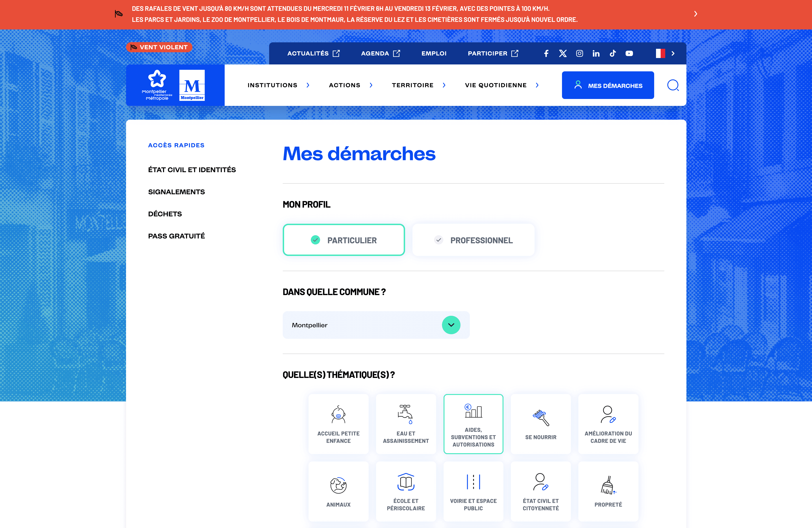Toggle the Eau et Assainissement theme tile
The height and width of the screenshot is (528, 812).
406,424
